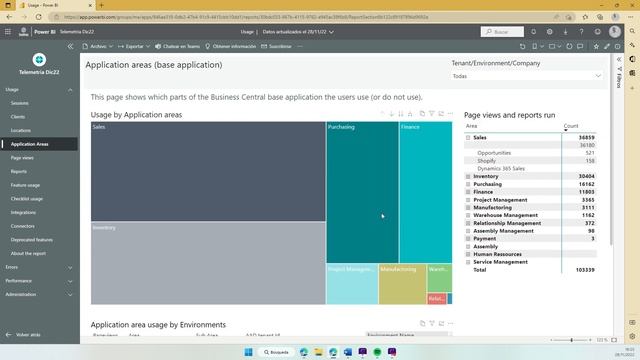Expand the Performance navigation section

(x=70, y=281)
